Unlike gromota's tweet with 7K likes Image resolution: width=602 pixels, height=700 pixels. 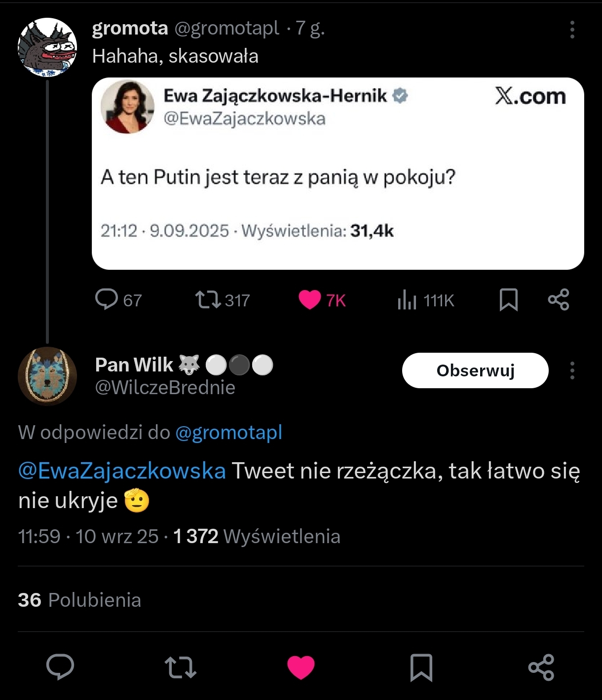310,299
